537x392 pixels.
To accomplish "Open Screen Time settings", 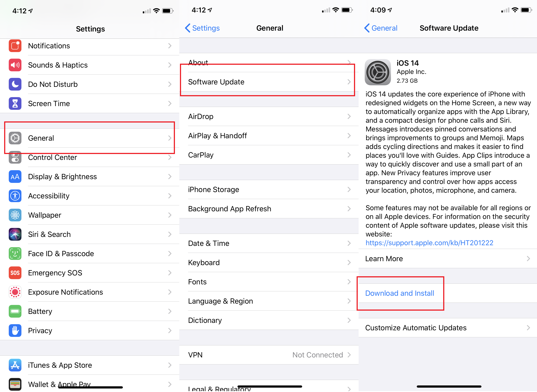I will click(x=90, y=103).
